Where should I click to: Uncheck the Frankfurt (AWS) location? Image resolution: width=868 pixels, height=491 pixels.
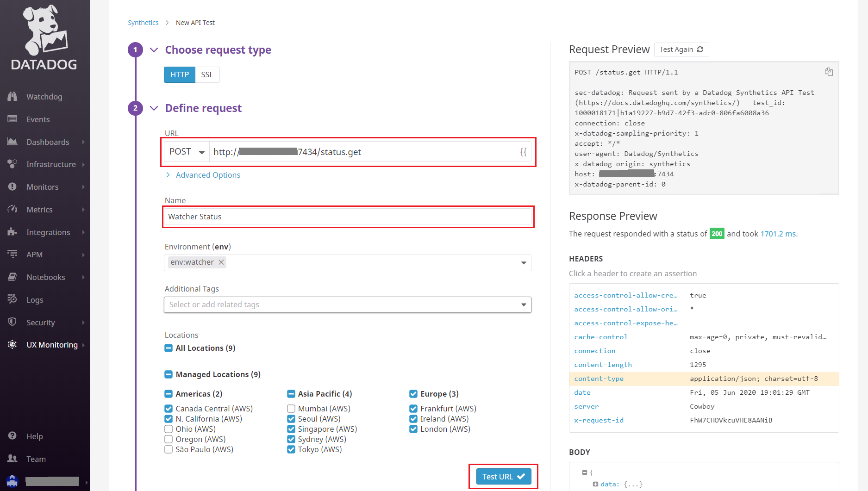(x=413, y=409)
